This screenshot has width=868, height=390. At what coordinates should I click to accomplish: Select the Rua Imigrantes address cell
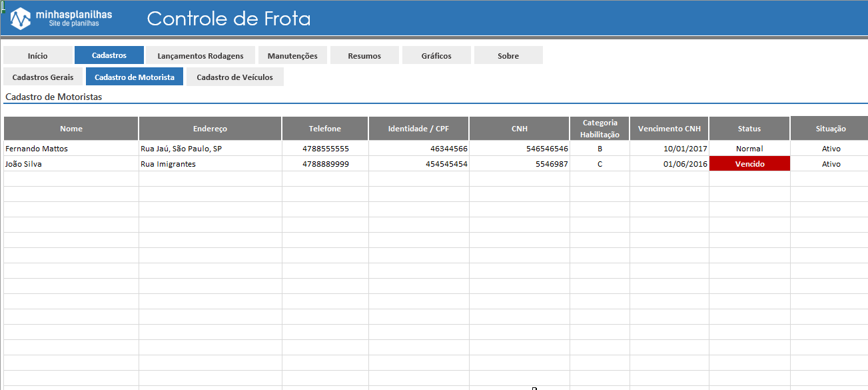point(211,163)
